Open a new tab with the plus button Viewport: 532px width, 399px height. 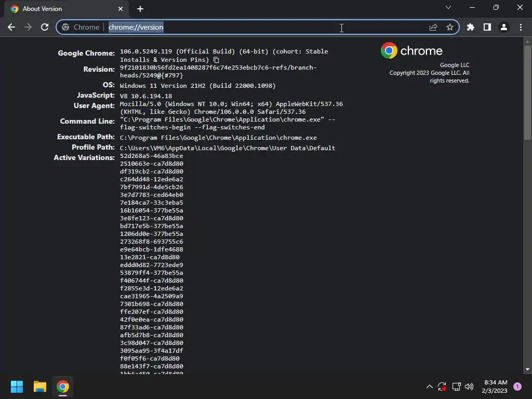(x=140, y=9)
